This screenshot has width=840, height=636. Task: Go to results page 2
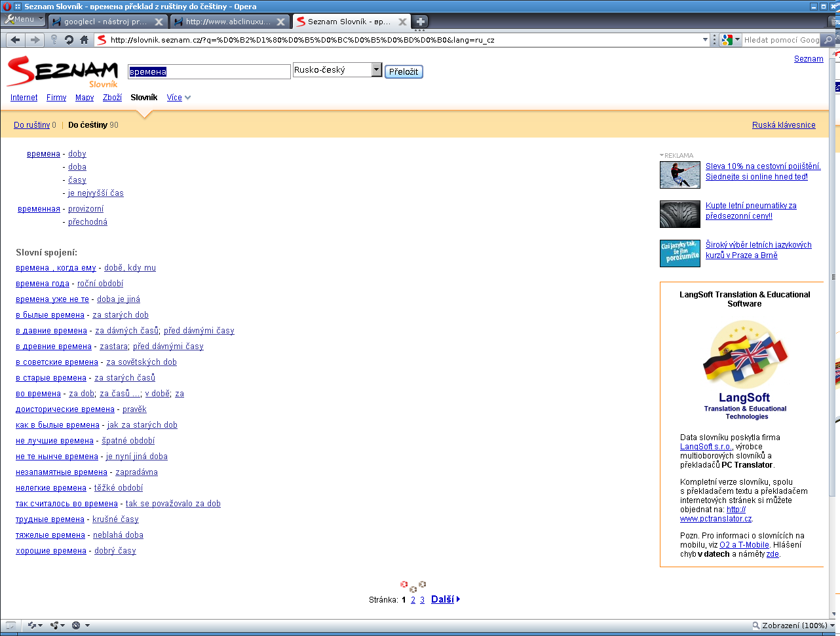[413, 599]
